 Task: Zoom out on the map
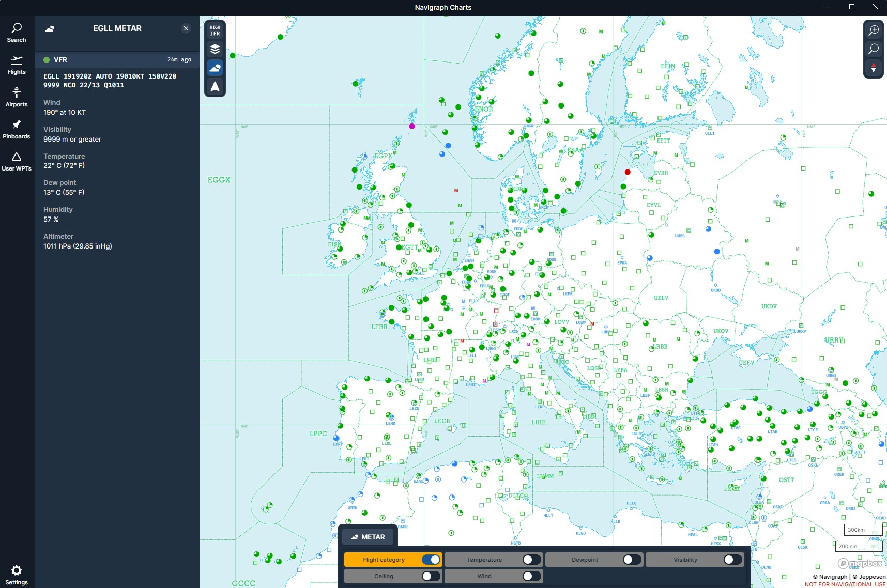pyautogui.click(x=874, y=49)
